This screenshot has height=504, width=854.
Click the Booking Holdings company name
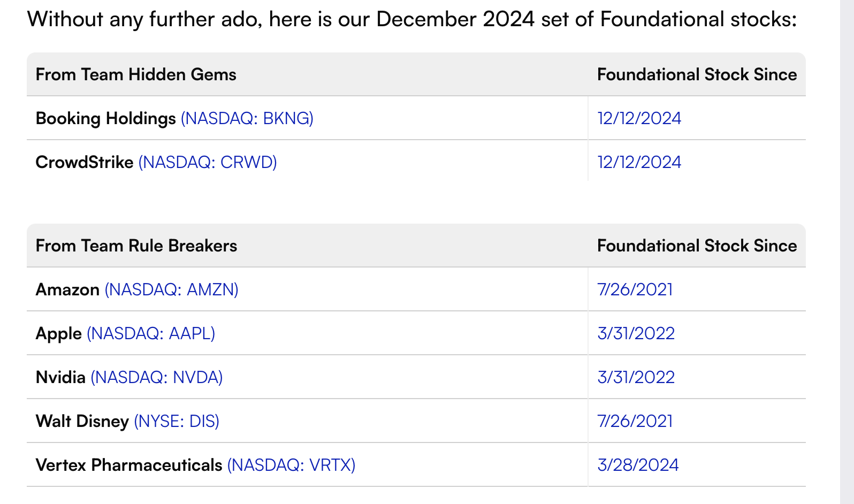(x=105, y=118)
